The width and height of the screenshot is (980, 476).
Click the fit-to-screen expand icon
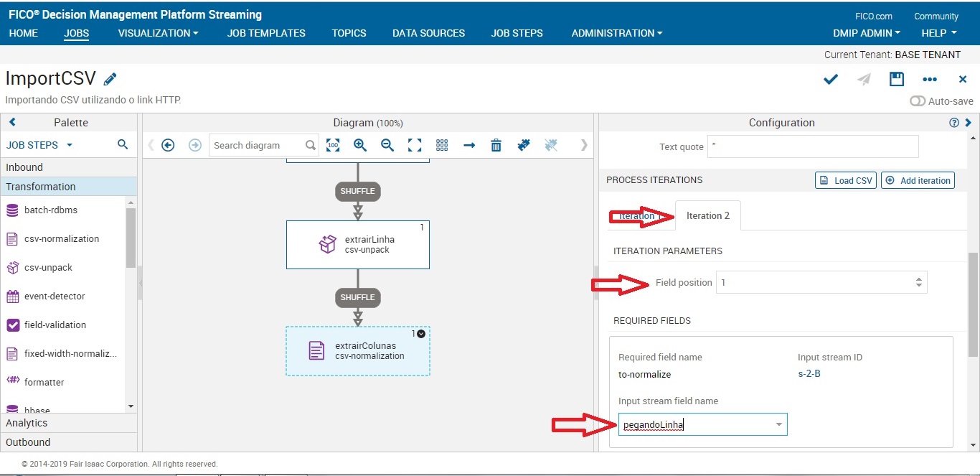click(x=415, y=145)
